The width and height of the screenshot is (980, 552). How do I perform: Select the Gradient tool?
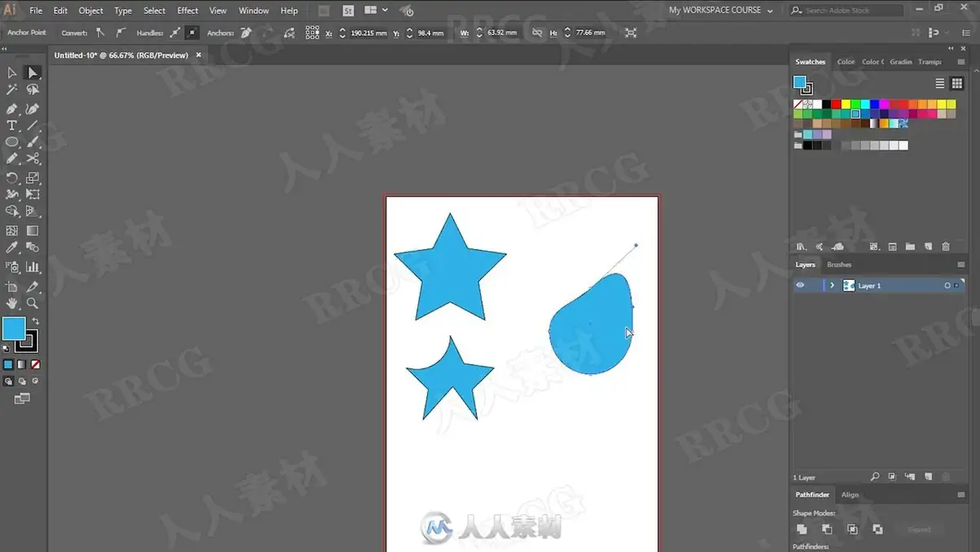[33, 231]
